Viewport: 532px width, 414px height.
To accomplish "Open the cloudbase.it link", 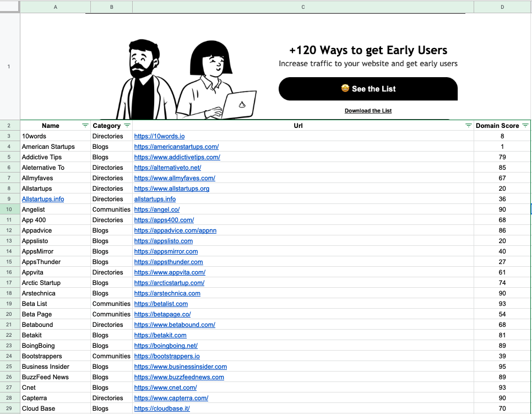I will click(162, 409).
